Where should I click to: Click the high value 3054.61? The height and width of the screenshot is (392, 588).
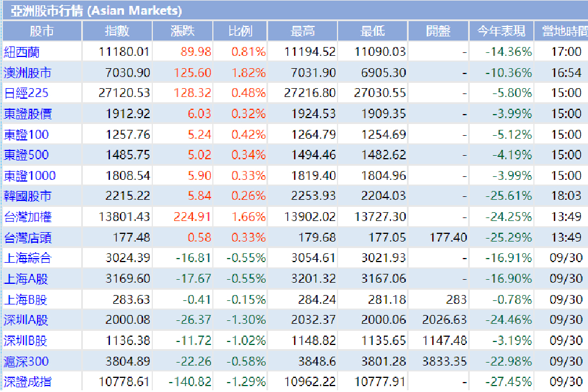tap(313, 258)
